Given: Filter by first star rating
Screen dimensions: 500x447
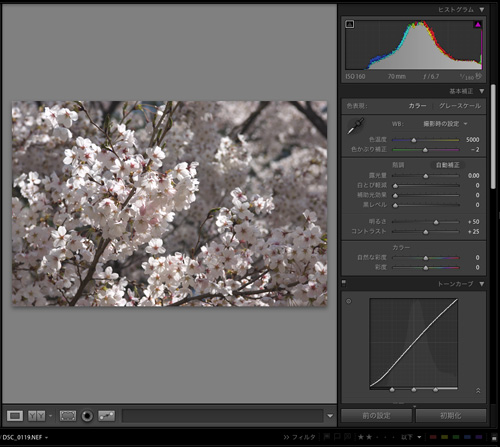Looking at the screenshot, I should tap(361, 437).
